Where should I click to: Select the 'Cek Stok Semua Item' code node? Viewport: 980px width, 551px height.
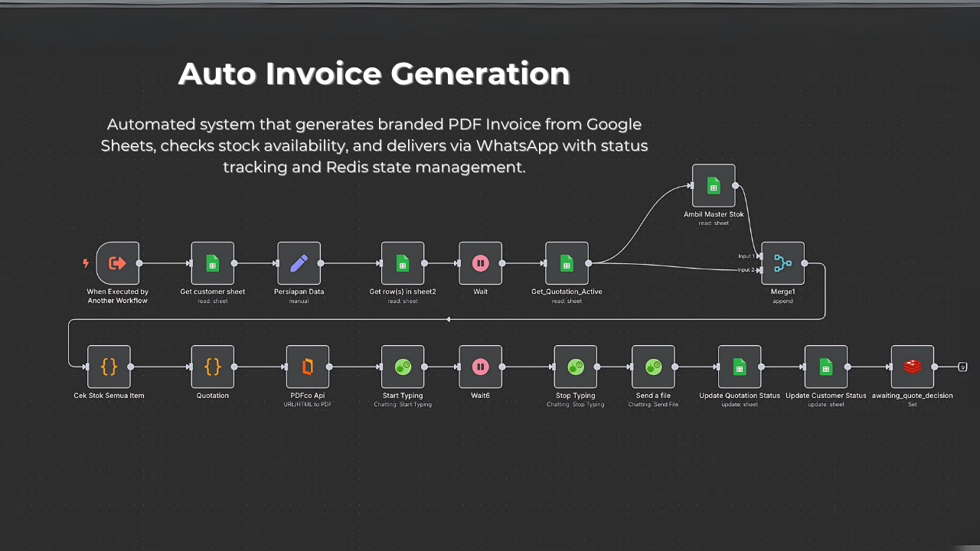coord(109,367)
